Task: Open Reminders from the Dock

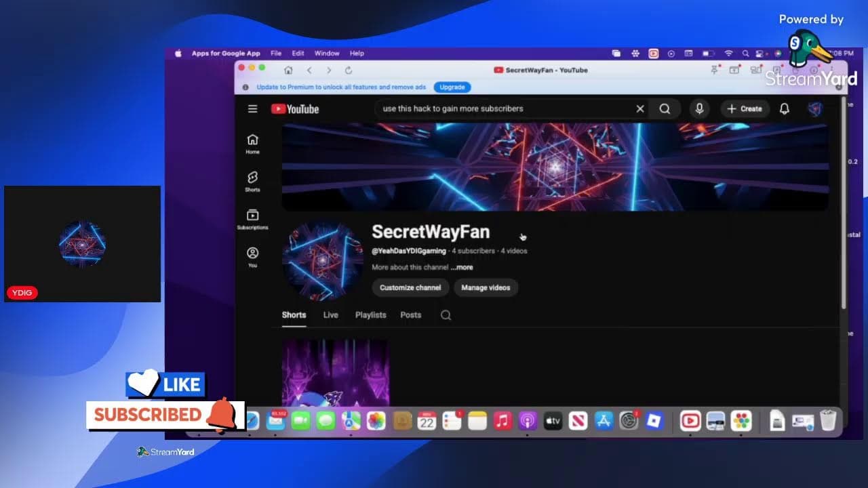Action: (452, 420)
